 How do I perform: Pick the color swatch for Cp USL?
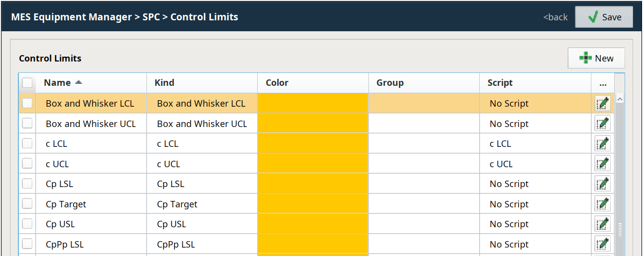313,224
